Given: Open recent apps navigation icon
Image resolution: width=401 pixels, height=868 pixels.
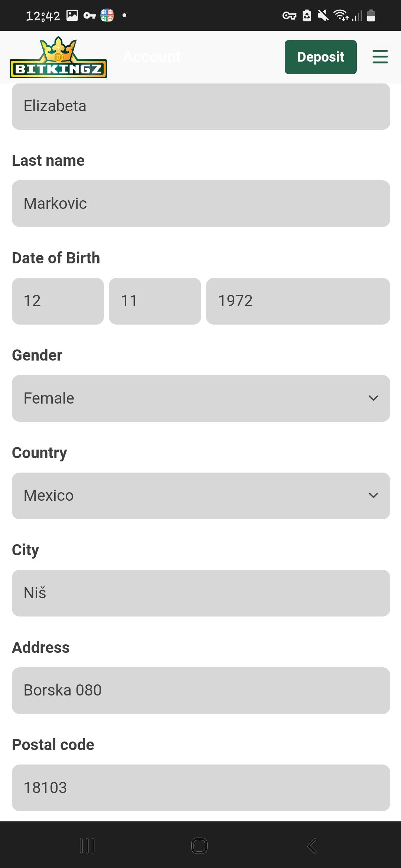Looking at the screenshot, I should tap(87, 846).
